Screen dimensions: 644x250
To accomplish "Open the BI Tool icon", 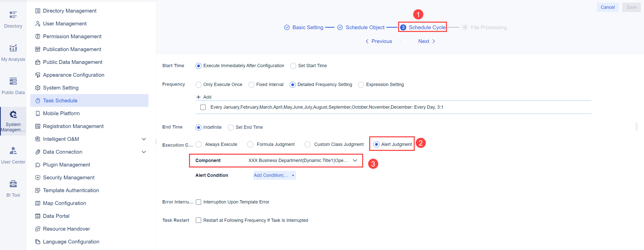I will point(13,184).
